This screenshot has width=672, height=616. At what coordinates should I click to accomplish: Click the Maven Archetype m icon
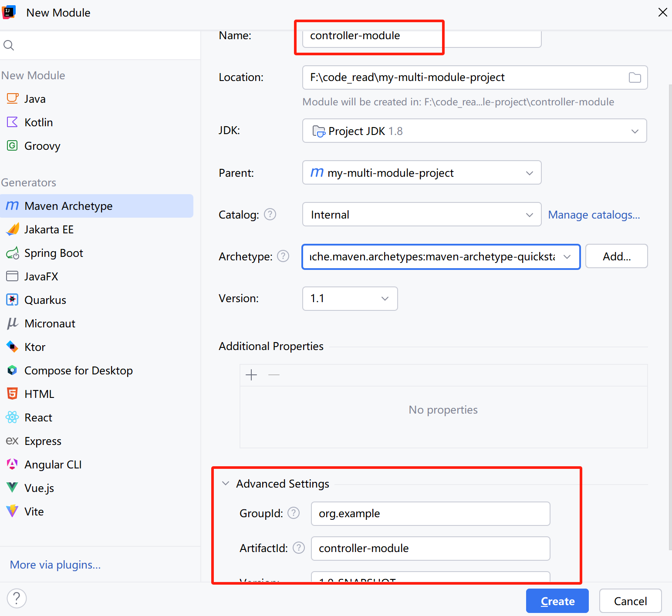click(x=13, y=205)
